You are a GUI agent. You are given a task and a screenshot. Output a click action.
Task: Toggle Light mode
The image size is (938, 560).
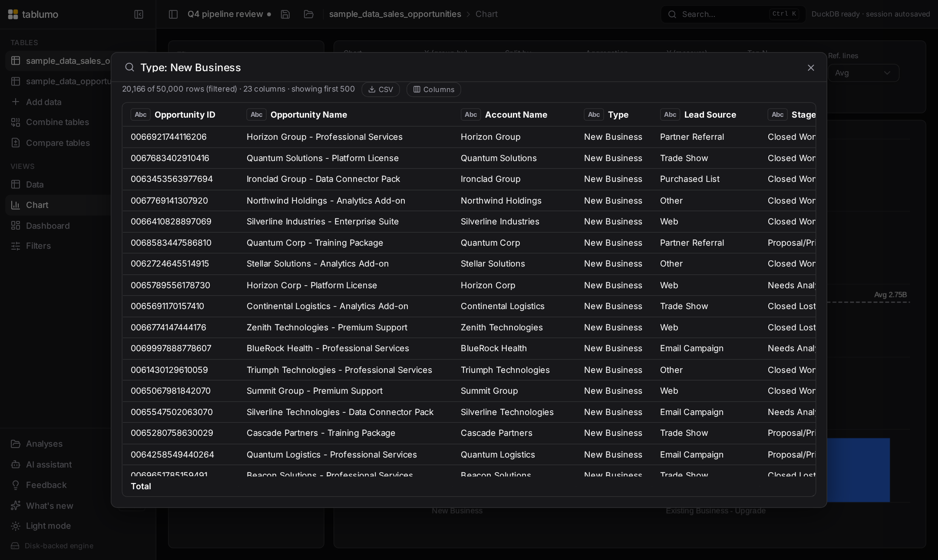point(41,526)
